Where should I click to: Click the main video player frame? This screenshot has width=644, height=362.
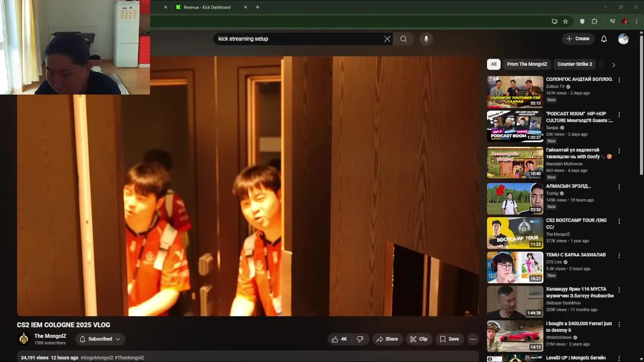tap(248, 186)
